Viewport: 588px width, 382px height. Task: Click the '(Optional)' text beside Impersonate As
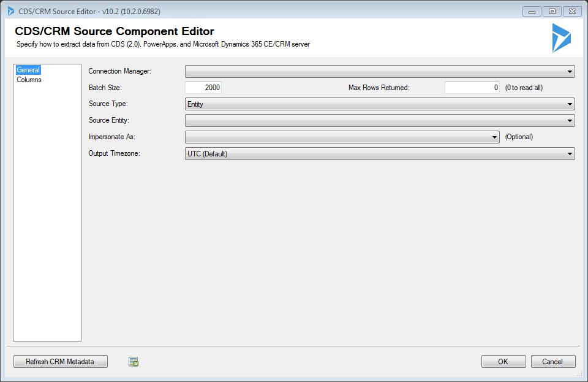[x=519, y=137]
